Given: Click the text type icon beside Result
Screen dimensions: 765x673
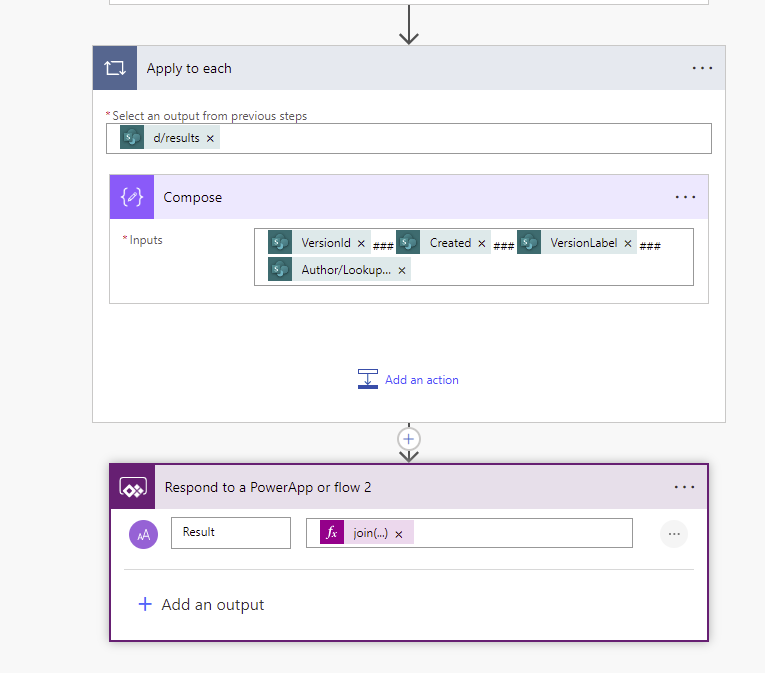Looking at the screenshot, I should pyautogui.click(x=143, y=534).
